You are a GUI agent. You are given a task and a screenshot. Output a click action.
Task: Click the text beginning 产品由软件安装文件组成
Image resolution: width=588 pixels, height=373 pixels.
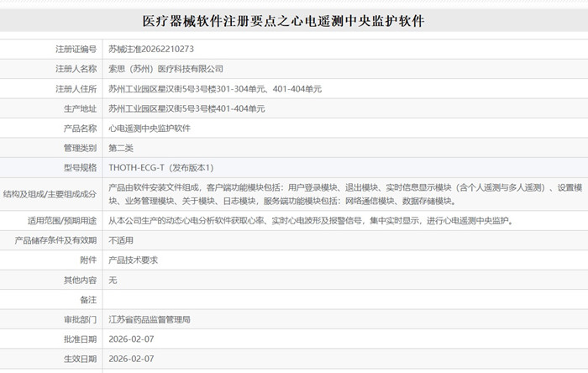point(345,194)
